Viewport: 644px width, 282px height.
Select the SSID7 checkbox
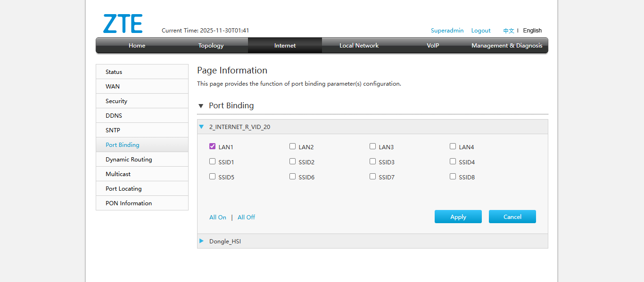pyautogui.click(x=372, y=177)
